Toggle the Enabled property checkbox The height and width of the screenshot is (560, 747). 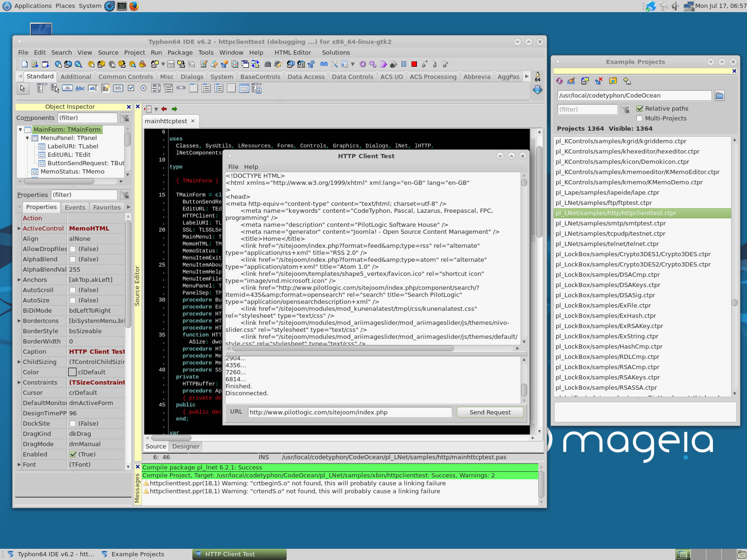[73, 454]
